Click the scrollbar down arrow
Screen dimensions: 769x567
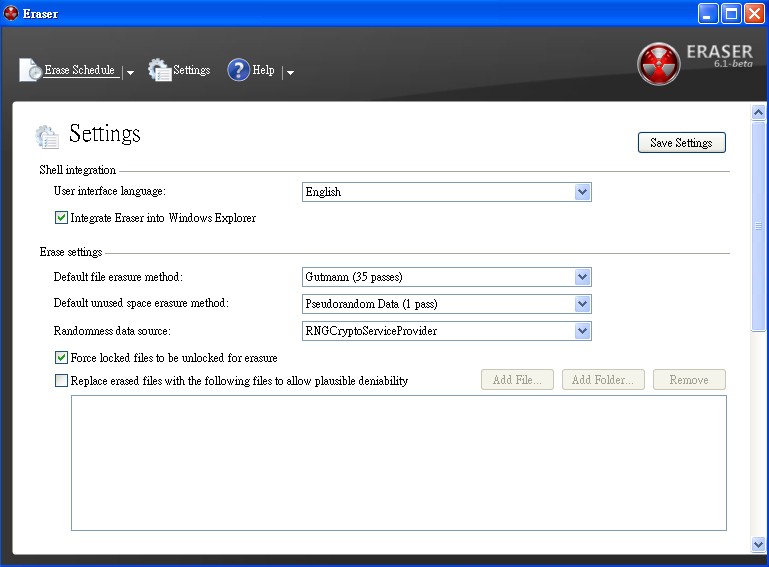coord(758,544)
